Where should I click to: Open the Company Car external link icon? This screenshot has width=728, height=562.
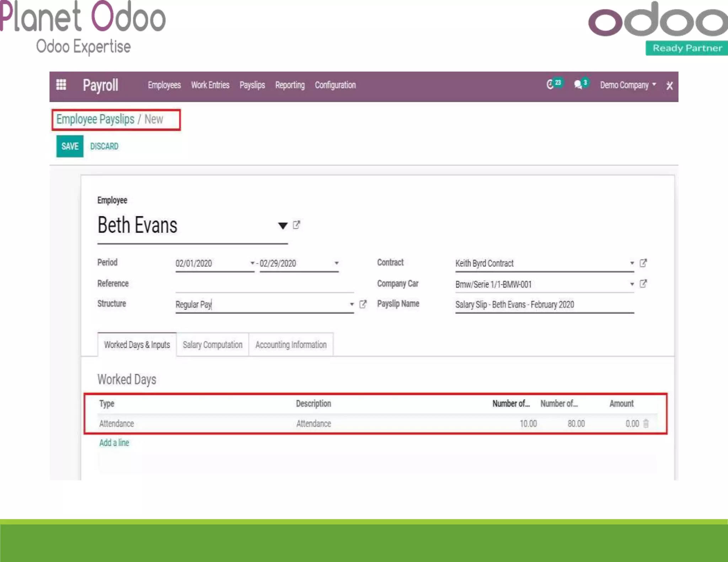click(643, 284)
